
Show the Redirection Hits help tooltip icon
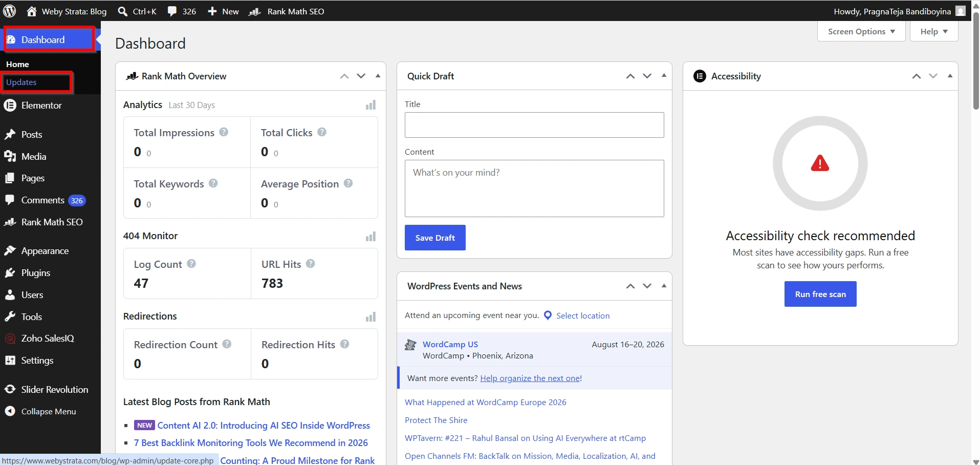[344, 344]
